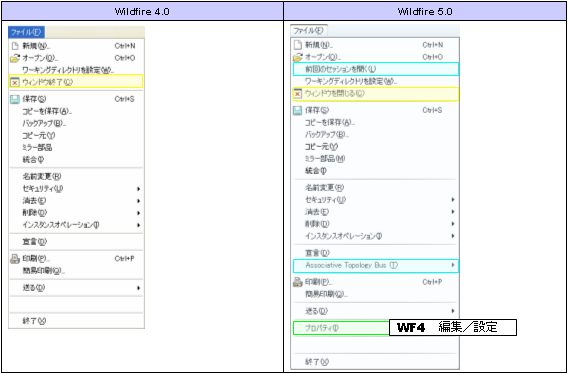Choose コピー元 in Wildfire 5.0 menu

[x=322, y=147]
